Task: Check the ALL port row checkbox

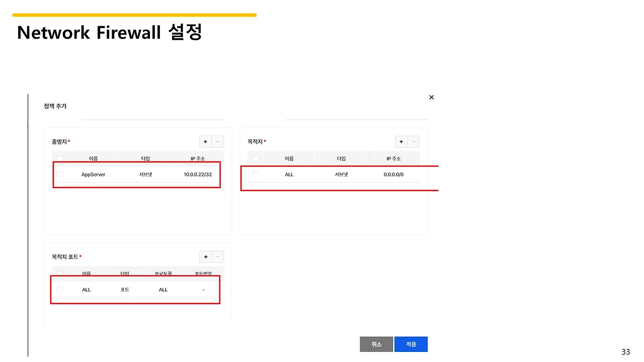Action: (x=59, y=290)
